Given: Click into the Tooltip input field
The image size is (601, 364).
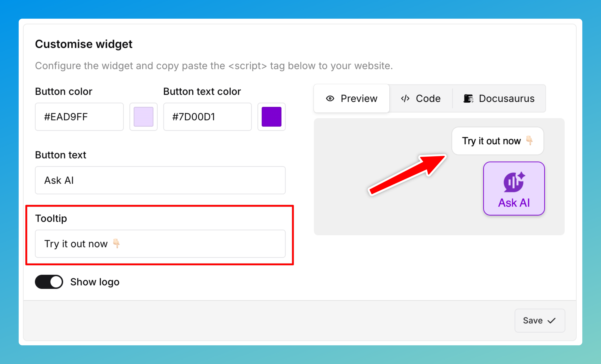Looking at the screenshot, I should pyautogui.click(x=160, y=244).
